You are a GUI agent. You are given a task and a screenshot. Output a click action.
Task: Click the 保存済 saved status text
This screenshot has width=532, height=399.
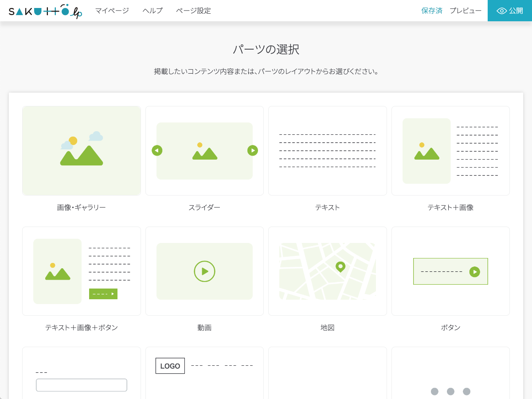432,11
